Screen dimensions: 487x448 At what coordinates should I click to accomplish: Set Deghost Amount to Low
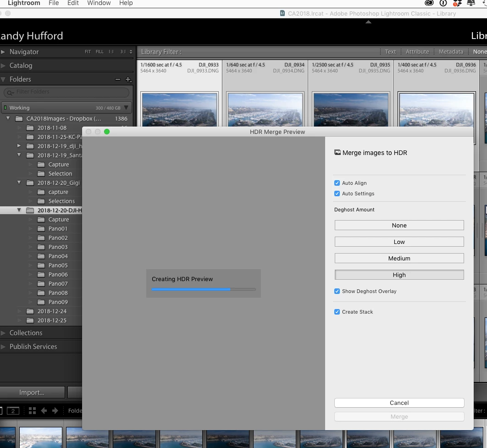click(399, 242)
